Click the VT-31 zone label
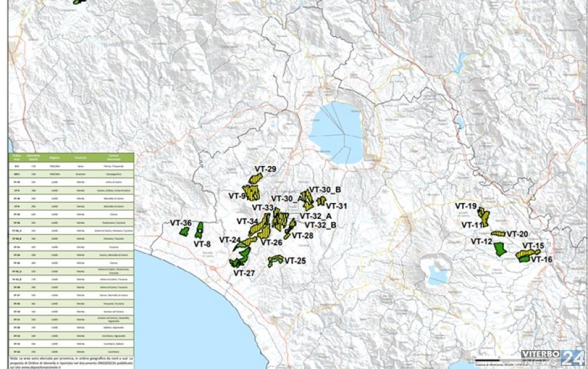Image resolution: width=588 pixels, height=369 pixels. pos(337,206)
